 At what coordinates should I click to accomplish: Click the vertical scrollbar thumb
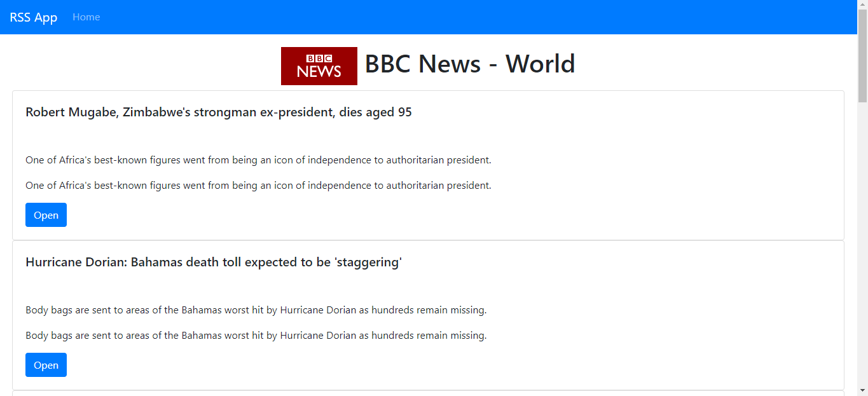pyautogui.click(x=862, y=57)
